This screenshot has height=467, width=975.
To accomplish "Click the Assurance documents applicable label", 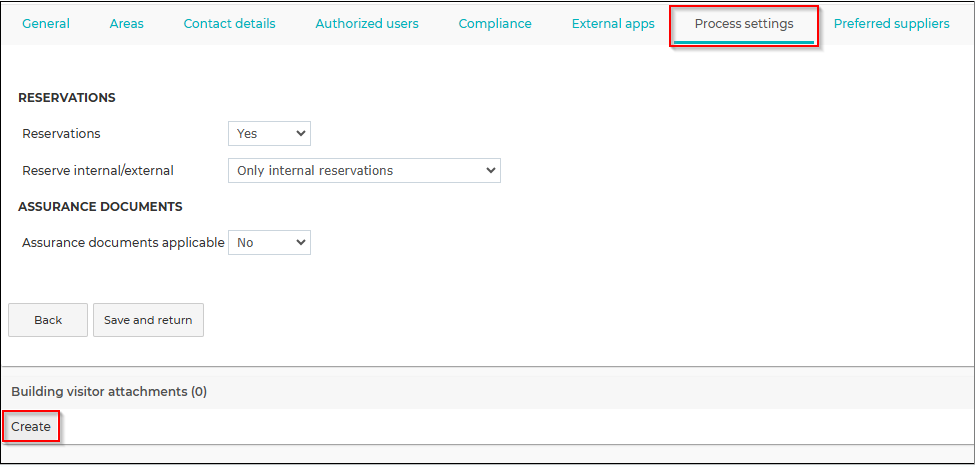I will pyautogui.click(x=123, y=243).
